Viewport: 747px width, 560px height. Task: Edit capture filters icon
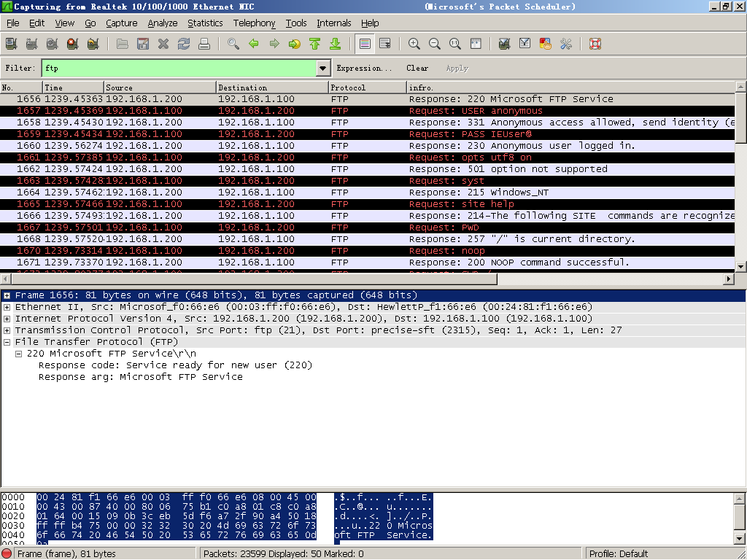coord(505,44)
